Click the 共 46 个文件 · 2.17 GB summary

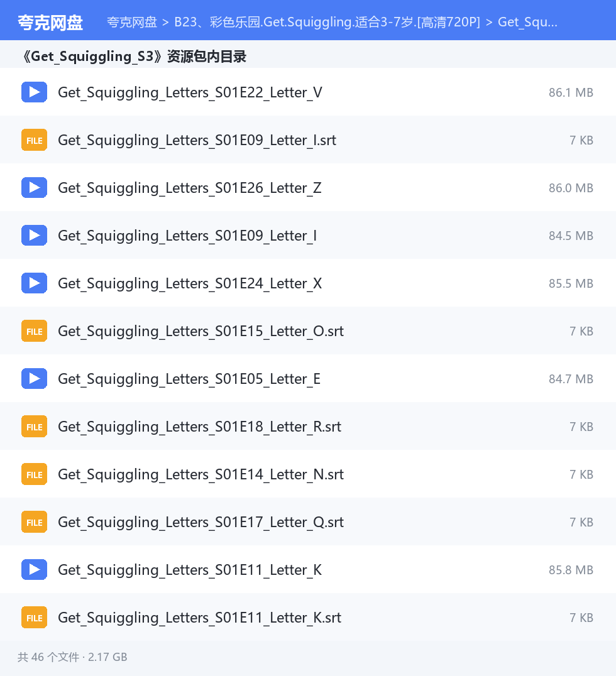pyautogui.click(x=72, y=657)
